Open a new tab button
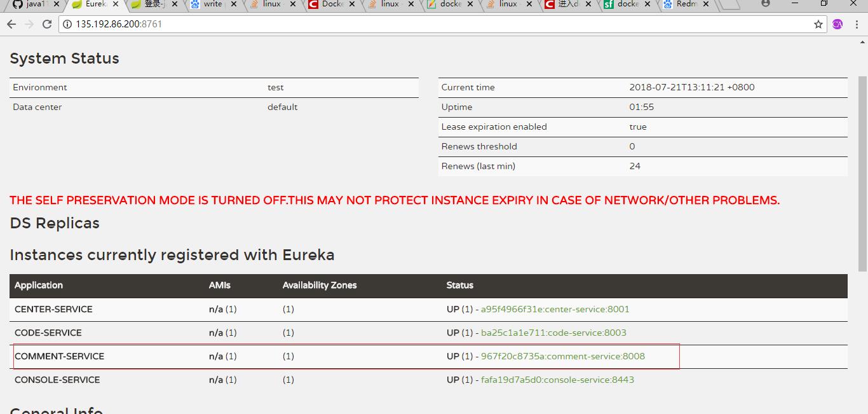Screen dimensions: 868x414 click(x=730, y=4)
